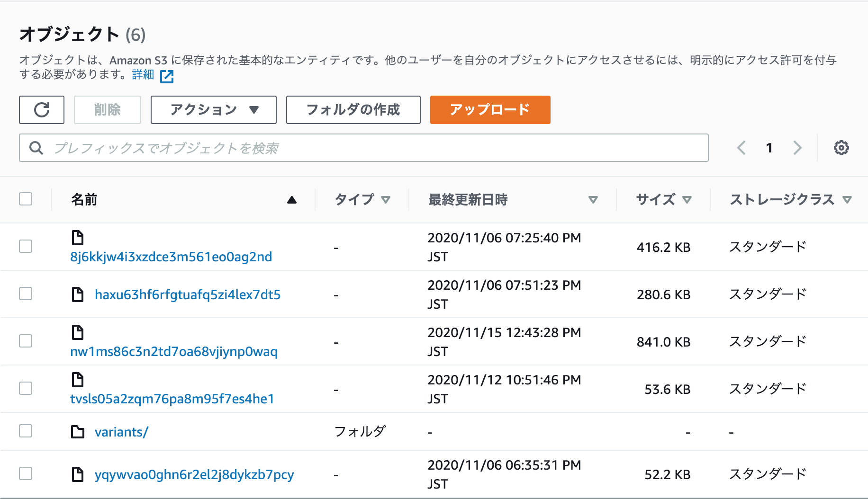This screenshot has width=868, height=499.
Task: Click the variants folder icon
Action: 77,432
